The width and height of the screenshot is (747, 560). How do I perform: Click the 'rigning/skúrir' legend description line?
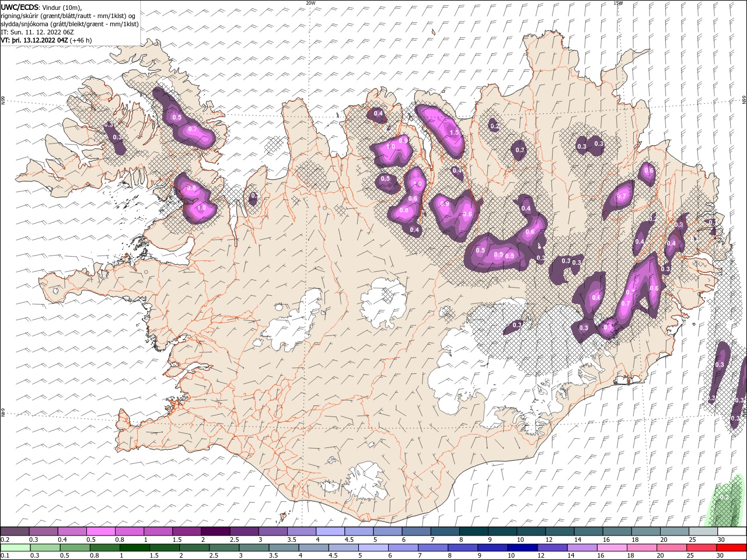pos(69,15)
